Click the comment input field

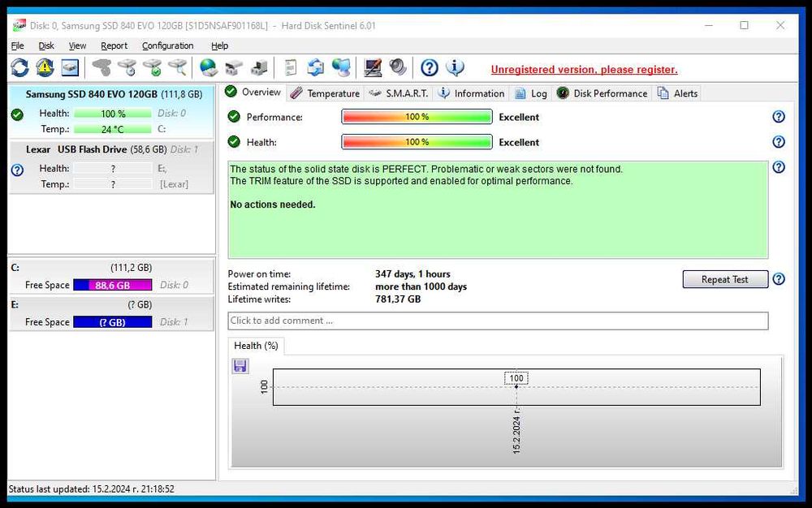(498, 321)
